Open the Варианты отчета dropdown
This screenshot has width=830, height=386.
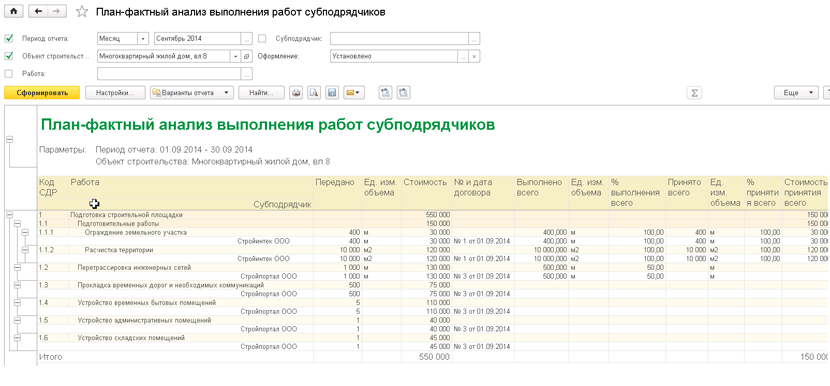(x=192, y=93)
